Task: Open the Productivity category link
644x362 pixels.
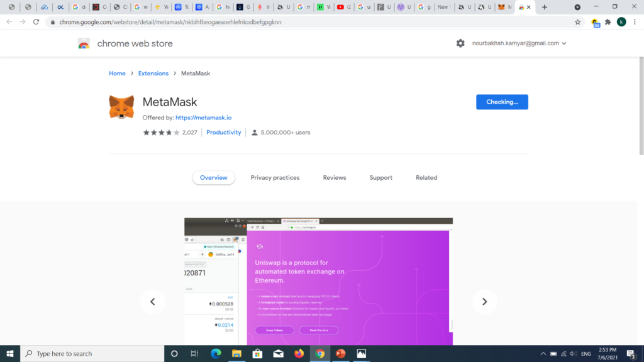Action: 223,133
